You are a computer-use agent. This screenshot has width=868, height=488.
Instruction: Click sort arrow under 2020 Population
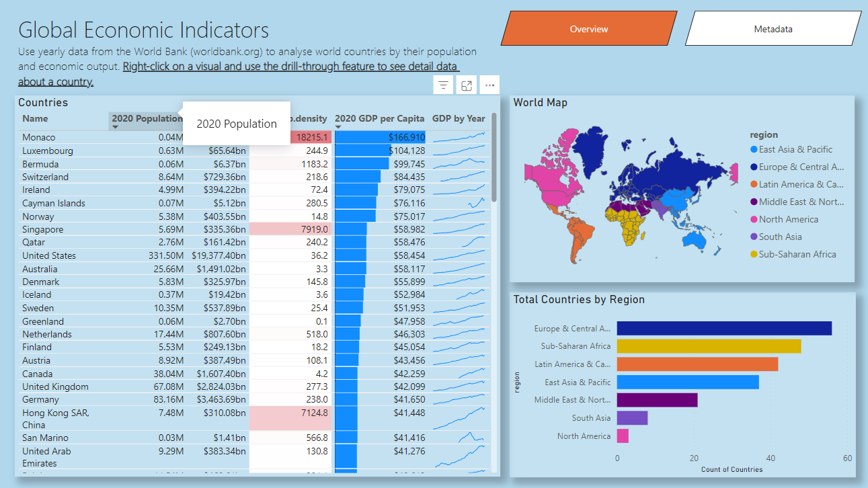(x=115, y=127)
